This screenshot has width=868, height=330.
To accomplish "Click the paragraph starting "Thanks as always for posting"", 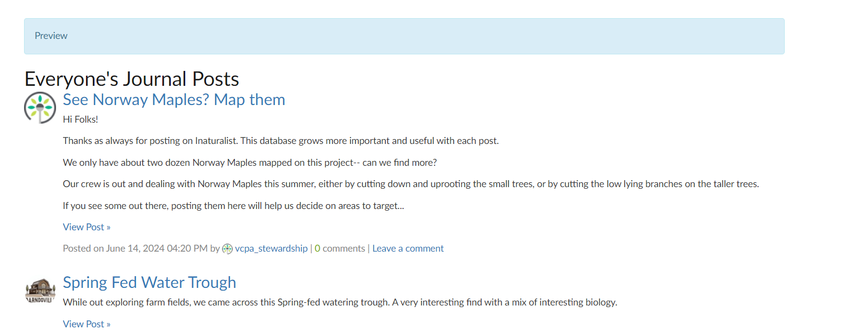I will pos(281,141).
